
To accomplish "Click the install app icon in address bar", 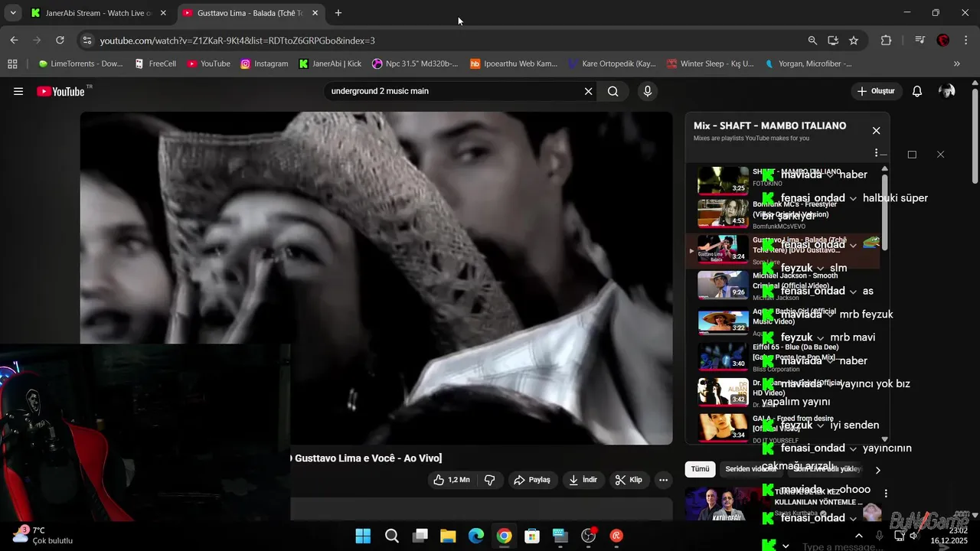I will [x=833, y=41].
